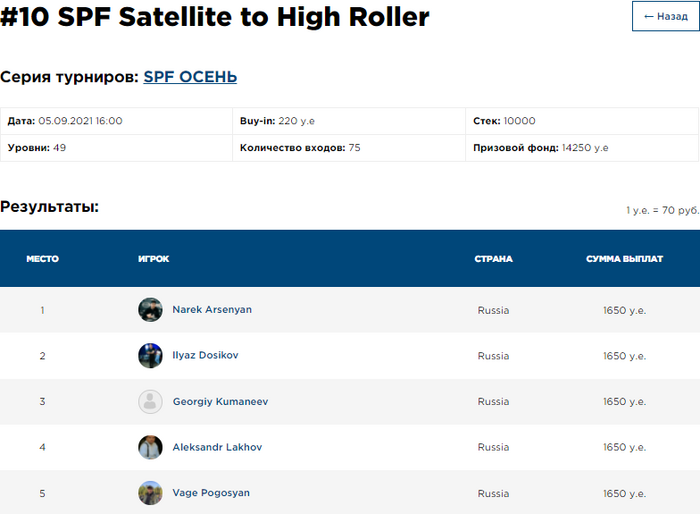Click the СУММА ВЫПЛАТ column header
This screenshot has width=700, height=514.
624,259
